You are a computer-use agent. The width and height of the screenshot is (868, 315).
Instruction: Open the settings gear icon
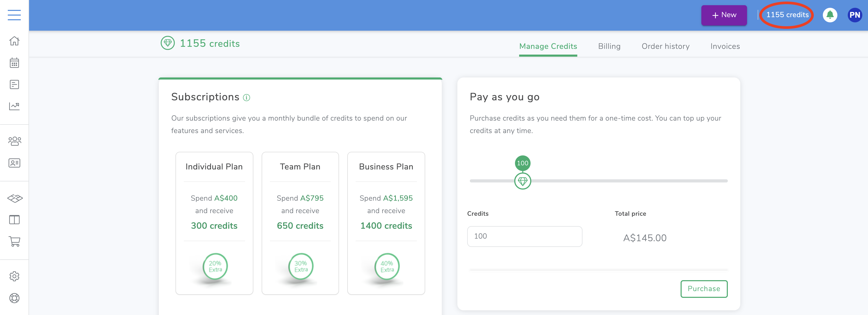14,276
